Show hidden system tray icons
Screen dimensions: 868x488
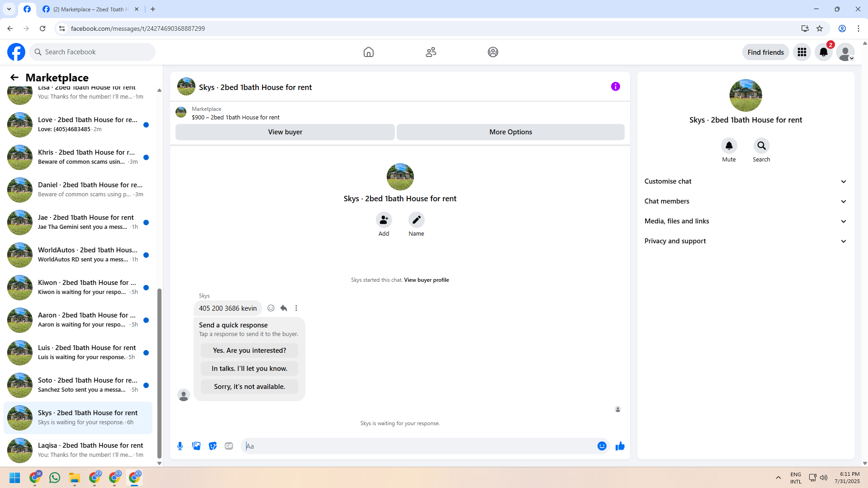click(778, 478)
